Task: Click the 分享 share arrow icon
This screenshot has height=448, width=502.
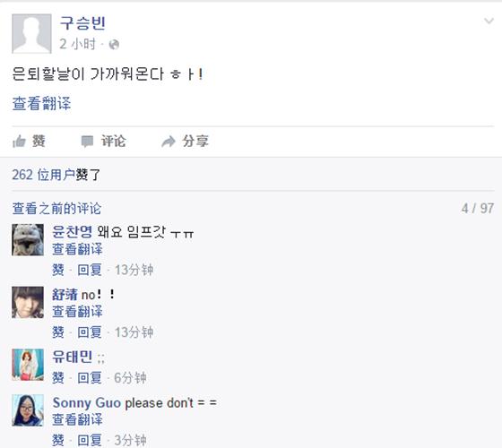Action: point(169,142)
